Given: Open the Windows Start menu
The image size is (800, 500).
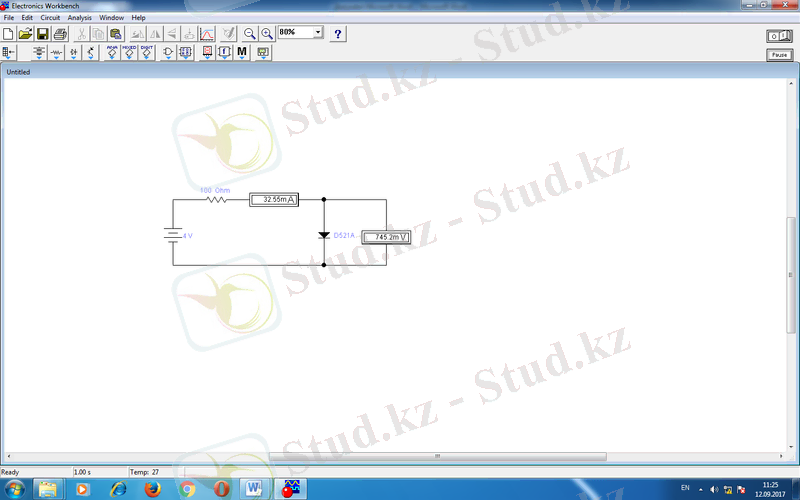Looking at the screenshot, I should [14, 490].
